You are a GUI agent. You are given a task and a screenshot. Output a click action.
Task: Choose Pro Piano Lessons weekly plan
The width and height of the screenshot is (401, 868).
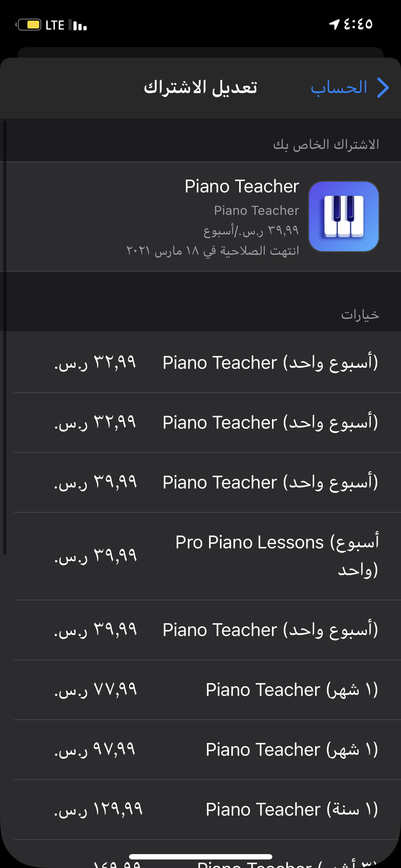pos(207,556)
